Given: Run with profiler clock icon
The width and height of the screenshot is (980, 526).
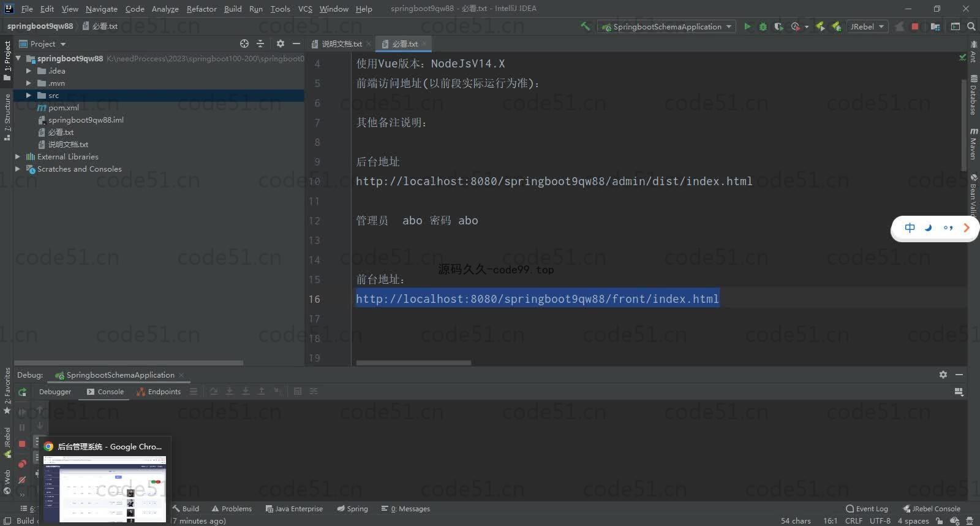Looking at the screenshot, I should click(x=795, y=26).
